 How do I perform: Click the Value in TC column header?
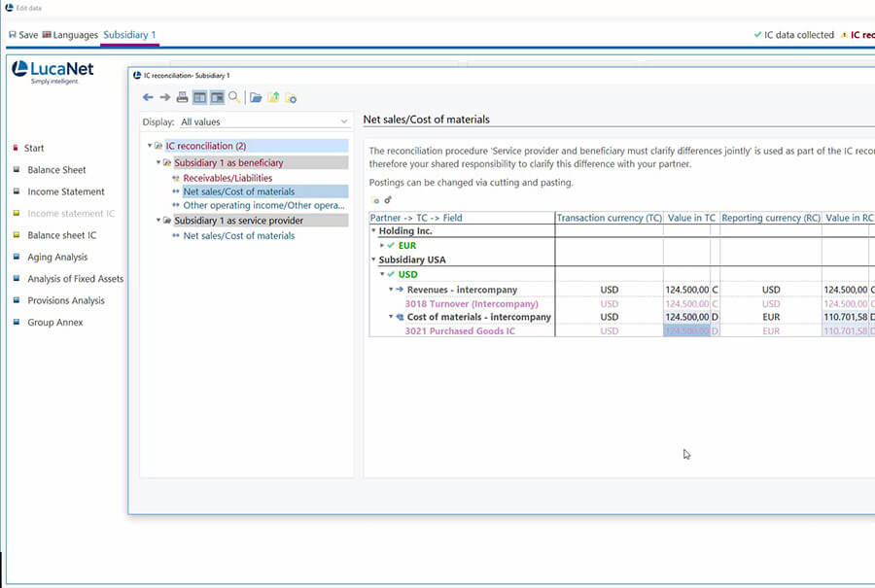pos(691,218)
